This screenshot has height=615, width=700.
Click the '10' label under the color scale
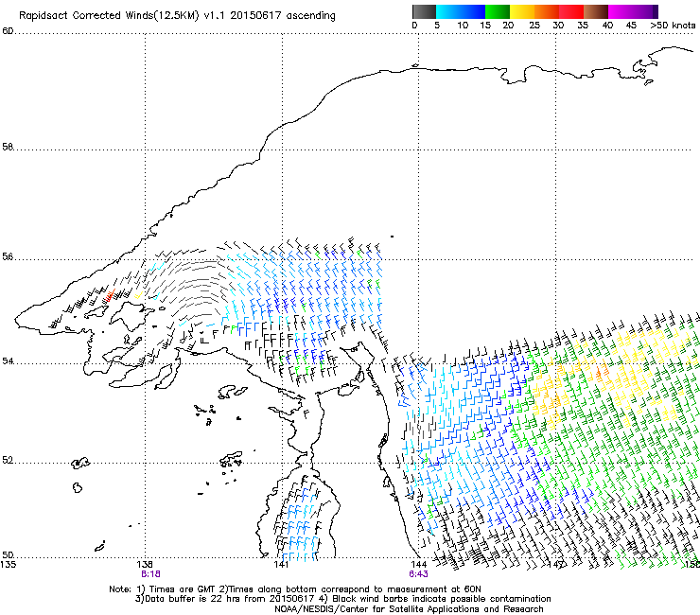(x=463, y=25)
